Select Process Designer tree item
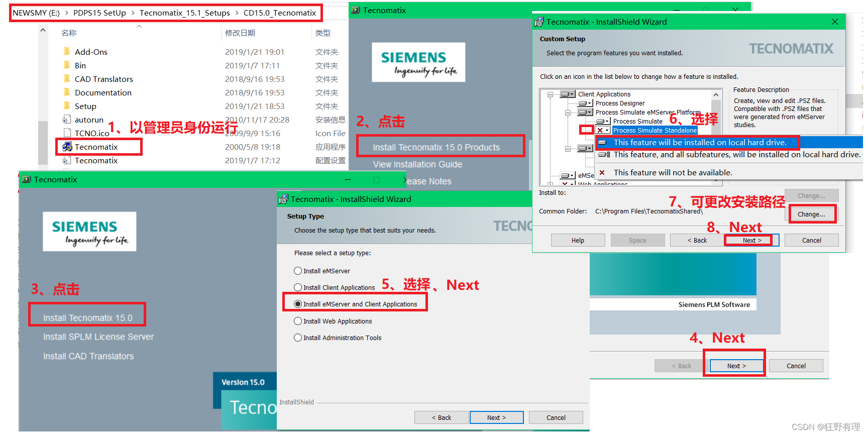The width and height of the screenshot is (868, 436). [x=620, y=103]
